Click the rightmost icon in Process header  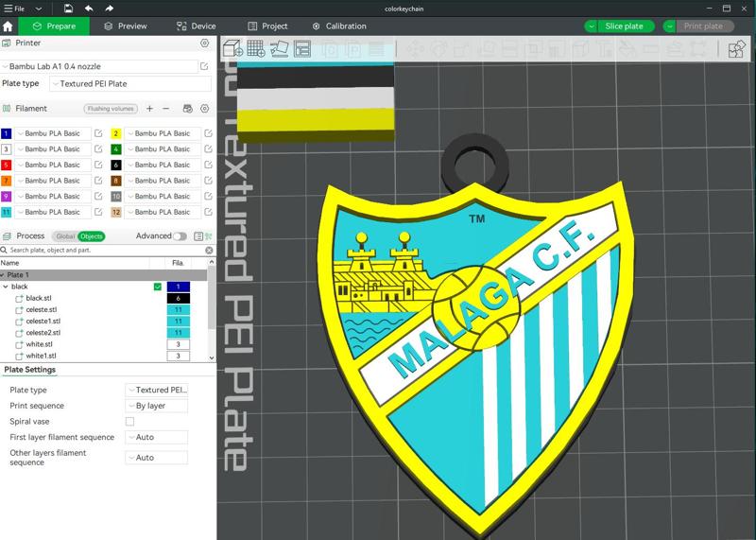coord(209,236)
